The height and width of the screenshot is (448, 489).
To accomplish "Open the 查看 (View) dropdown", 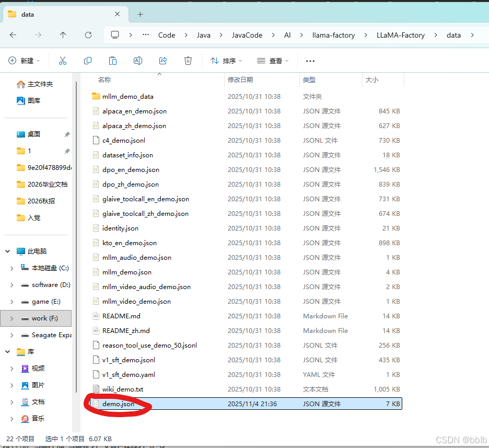I will tap(273, 61).
